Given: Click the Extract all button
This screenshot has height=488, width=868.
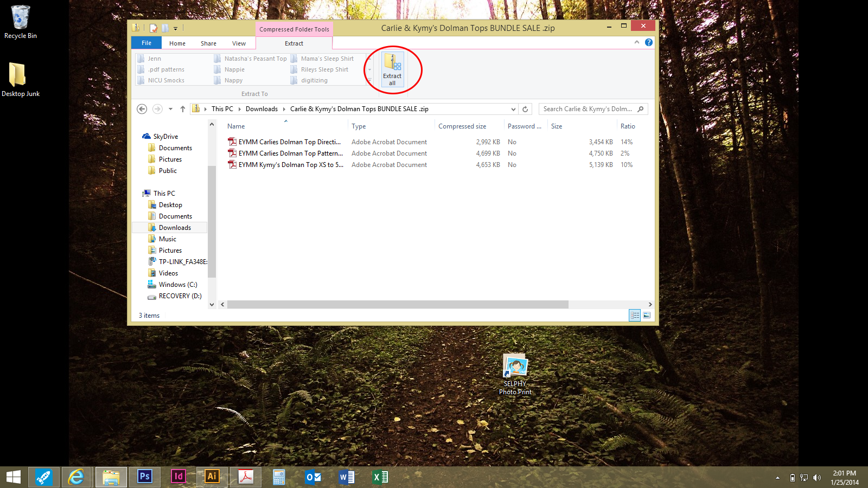Looking at the screenshot, I should [x=392, y=69].
